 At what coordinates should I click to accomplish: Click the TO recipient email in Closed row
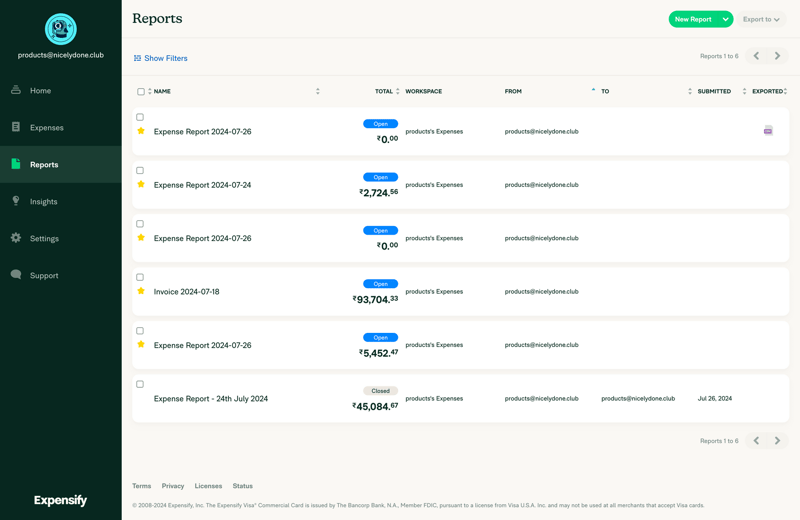[638, 399]
